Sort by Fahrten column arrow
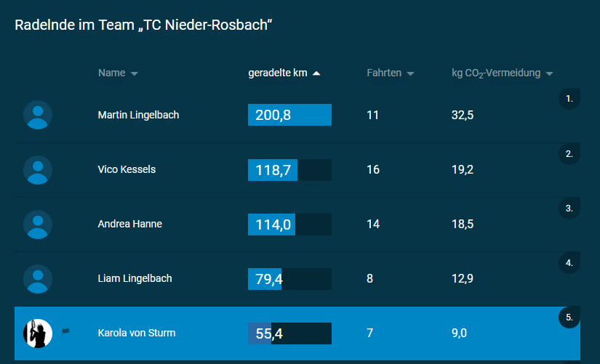600x364 pixels. point(411,73)
